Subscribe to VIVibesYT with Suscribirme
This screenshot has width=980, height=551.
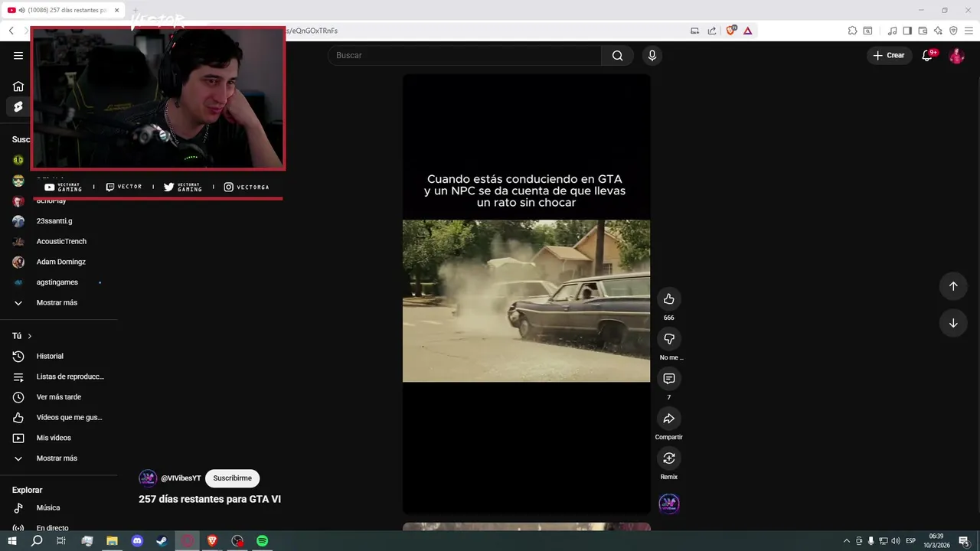pos(232,478)
